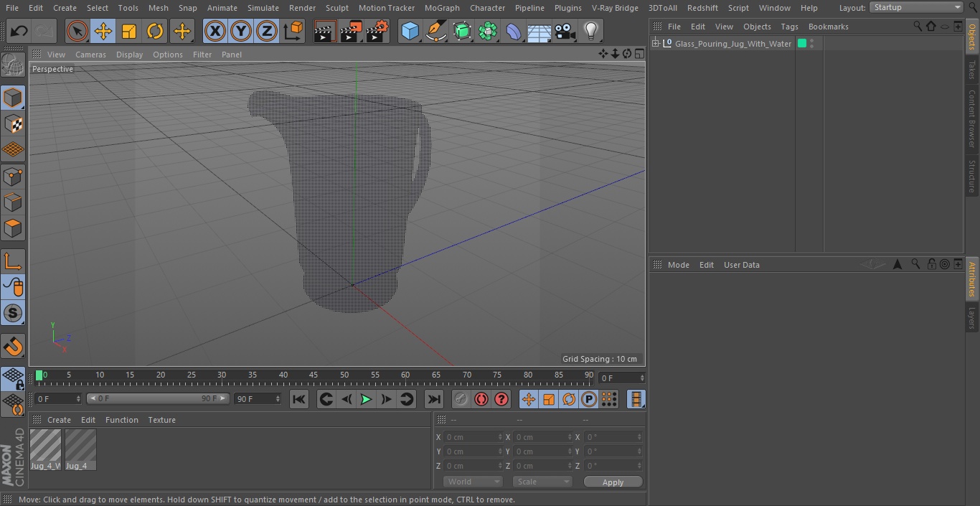The width and height of the screenshot is (980, 506).
Task: Toggle Z axis lock
Action: (x=267, y=31)
